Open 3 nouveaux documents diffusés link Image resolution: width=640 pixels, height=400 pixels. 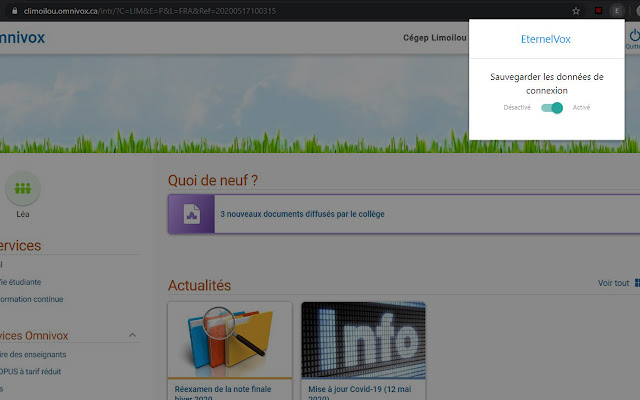coord(302,214)
